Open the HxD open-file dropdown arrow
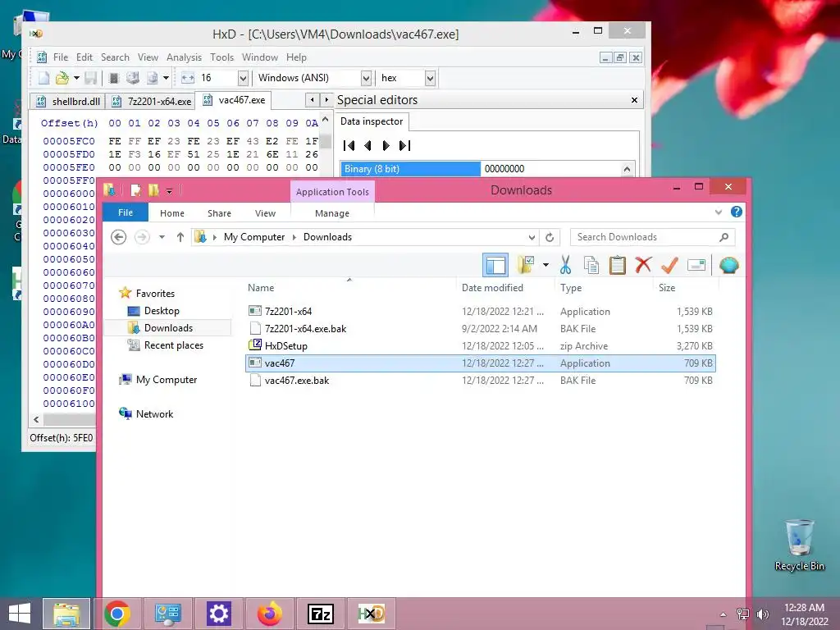840x630 pixels. click(76, 78)
